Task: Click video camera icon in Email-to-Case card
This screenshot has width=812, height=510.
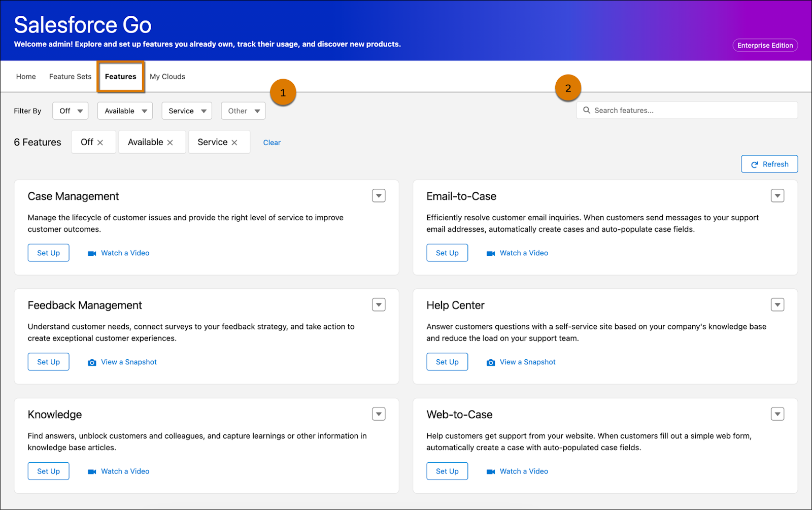Action: tap(491, 253)
